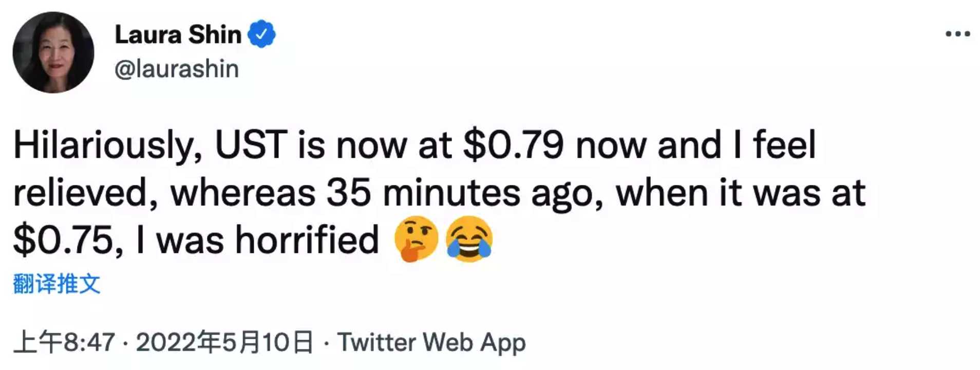Click the word whereas in the tweet
The image size is (980, 370).
point(243,194)
